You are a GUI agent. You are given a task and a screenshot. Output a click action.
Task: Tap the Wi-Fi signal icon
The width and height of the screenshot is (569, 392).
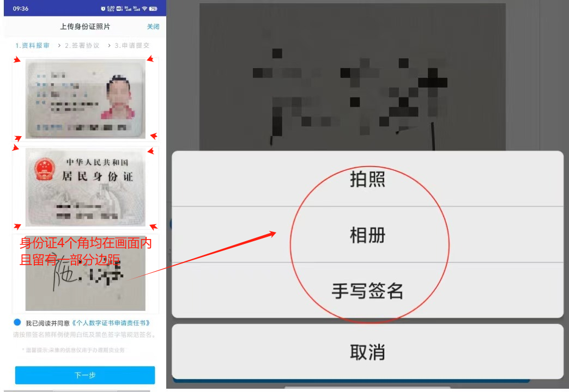(x=144, y=9)
